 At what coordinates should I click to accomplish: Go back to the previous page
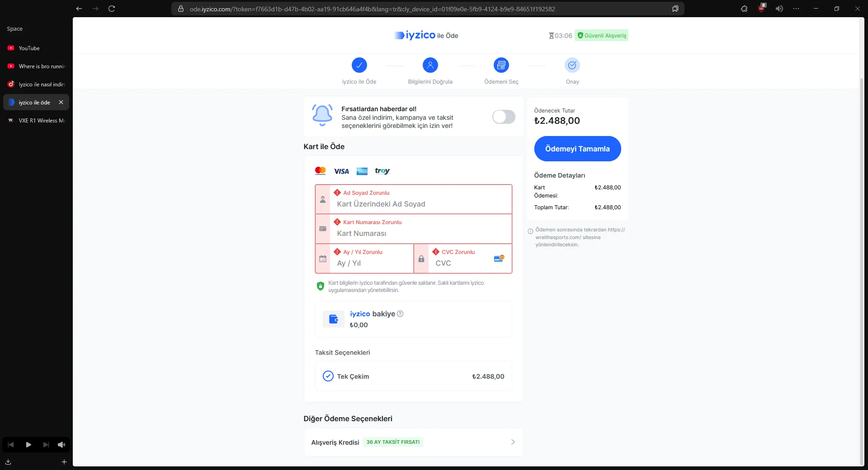79,9
